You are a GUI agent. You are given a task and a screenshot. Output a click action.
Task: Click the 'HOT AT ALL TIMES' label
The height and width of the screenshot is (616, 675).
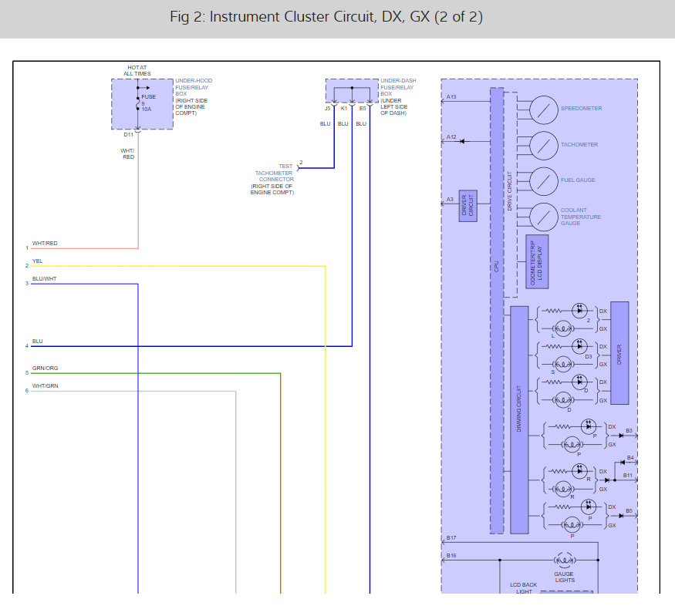[138, 71]
